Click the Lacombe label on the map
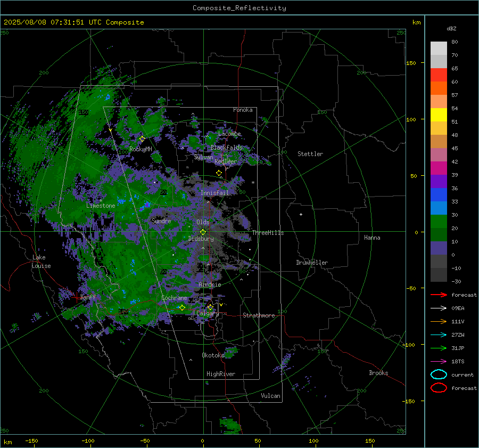This screenshot has width=479, height=448. click(x=229, y=134)
